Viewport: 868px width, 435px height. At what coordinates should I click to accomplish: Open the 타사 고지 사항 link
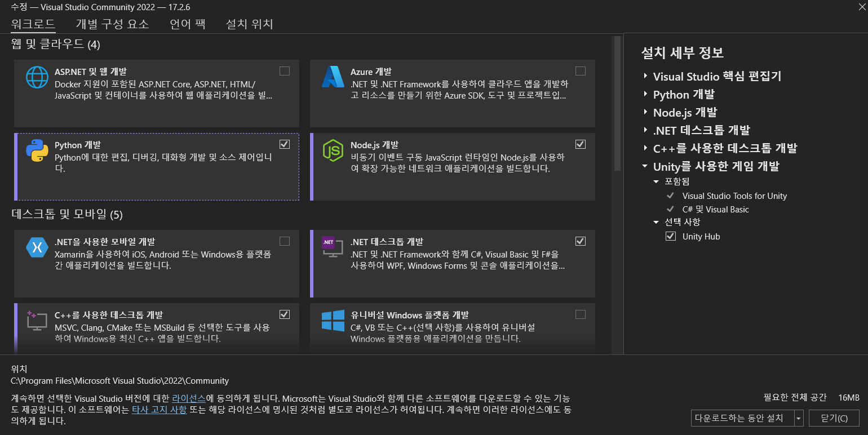click(159, 409)
